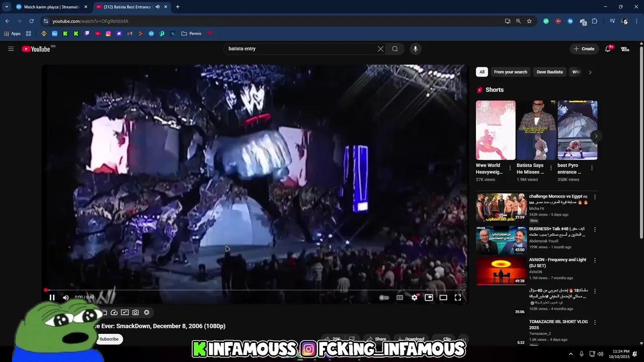
Task: Open the Instagram bookmark icon
Action: tap(108, 34)
